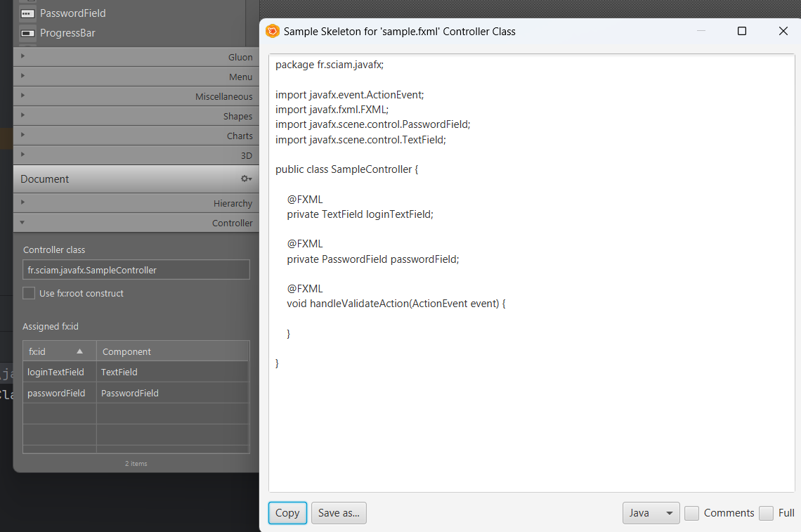Click the 'import javafx.fxml.FXML;' line

pos(332,110)
